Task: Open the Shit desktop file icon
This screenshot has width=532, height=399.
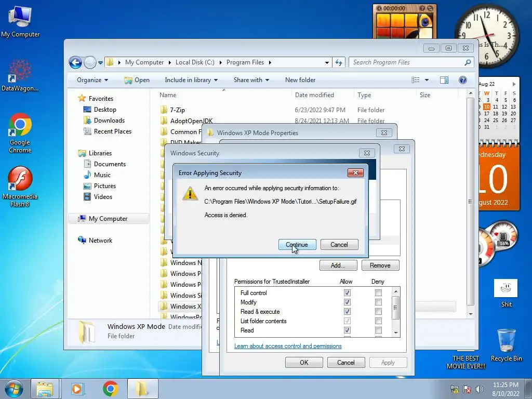Action: point(506,293)
